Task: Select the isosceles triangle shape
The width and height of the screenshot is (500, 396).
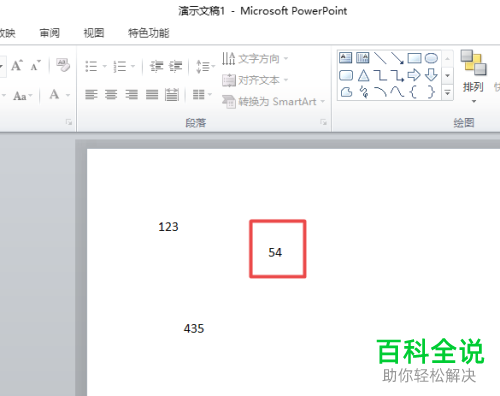Action: tap(363, 75)
